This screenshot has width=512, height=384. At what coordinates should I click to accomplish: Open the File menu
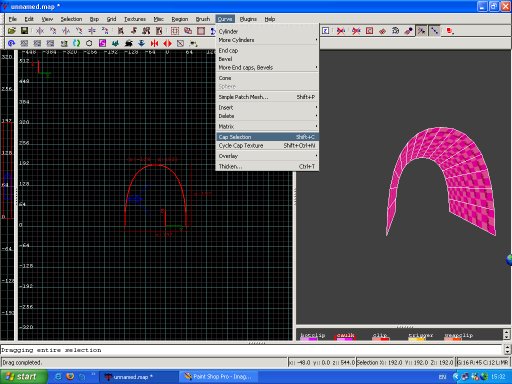coord(13,19)
